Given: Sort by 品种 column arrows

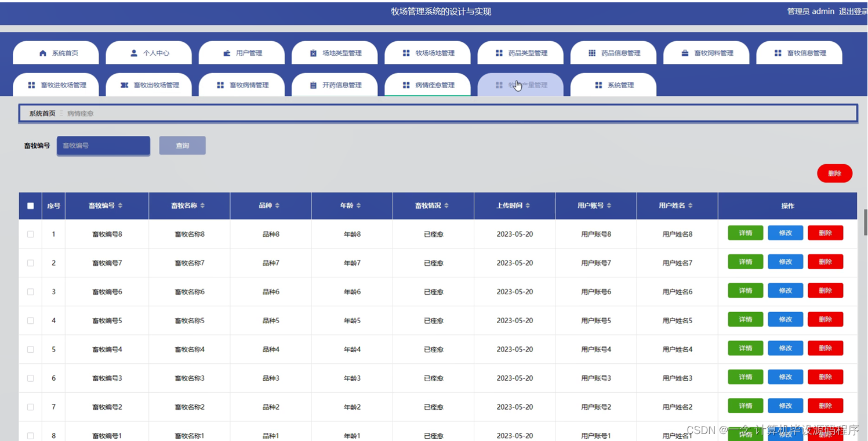Looking at the screenshot, I should (x=277, y=206).
